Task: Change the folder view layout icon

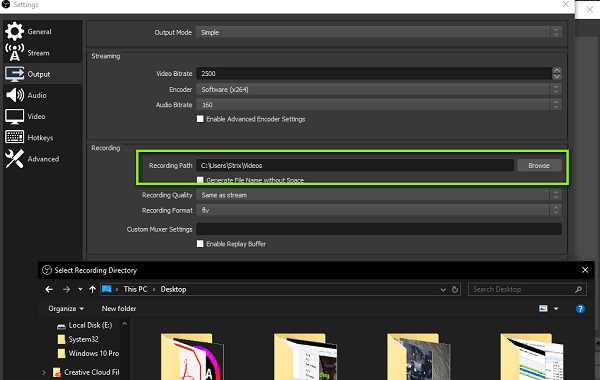Action: [x=543, y=308]
